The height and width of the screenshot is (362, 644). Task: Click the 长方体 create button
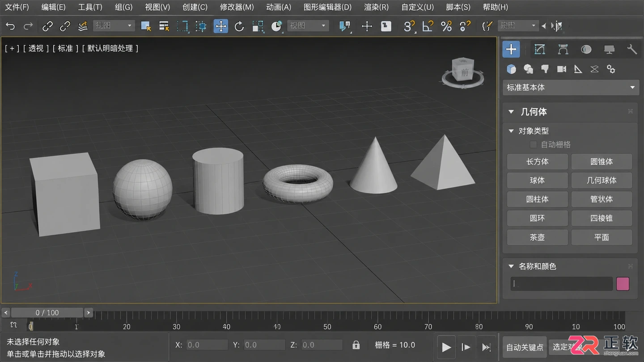click(x=537, y=162)
